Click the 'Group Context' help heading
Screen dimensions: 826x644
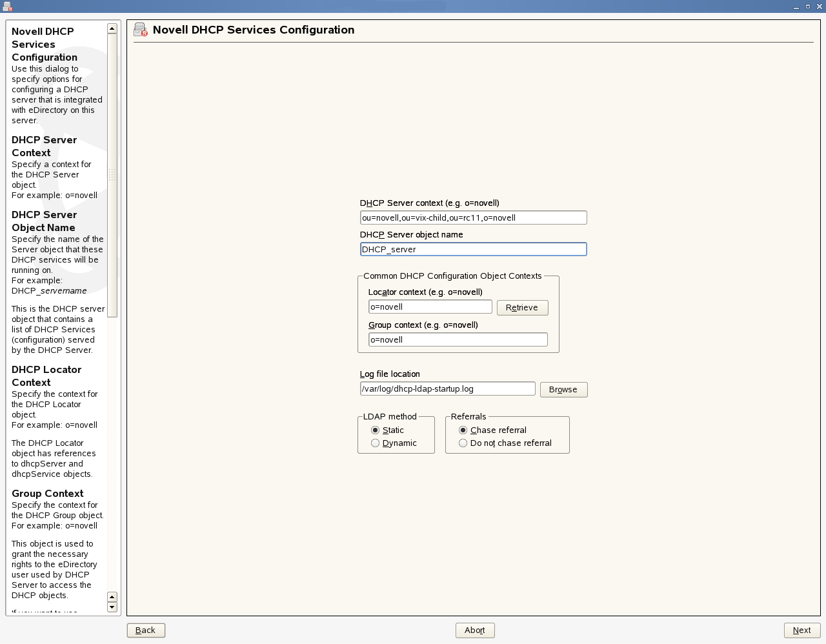(x=48, y=494)
